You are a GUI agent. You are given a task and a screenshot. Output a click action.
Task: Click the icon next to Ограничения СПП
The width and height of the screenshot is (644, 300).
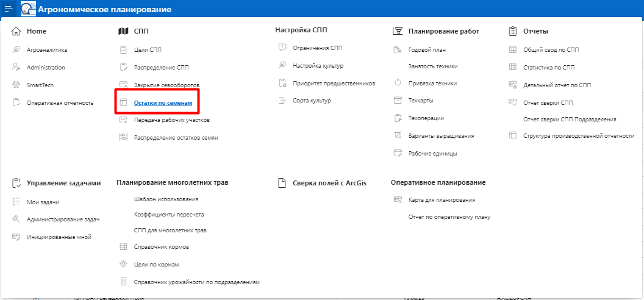point(282,48)
